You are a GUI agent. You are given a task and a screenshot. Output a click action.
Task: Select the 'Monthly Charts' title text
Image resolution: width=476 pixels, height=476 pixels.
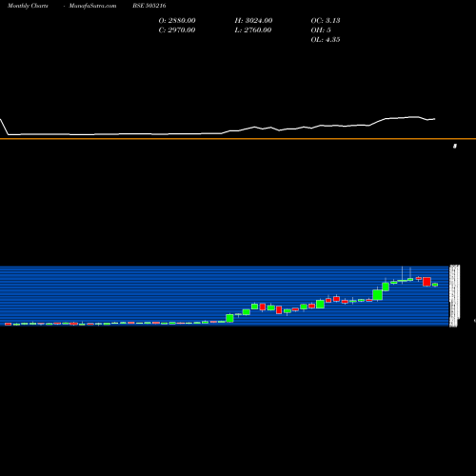coord(28,6)
